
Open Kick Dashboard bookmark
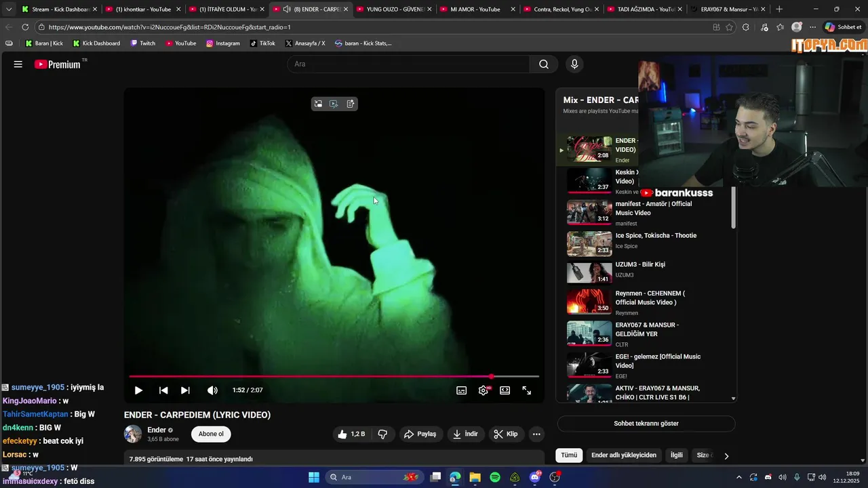coord(96,43)
